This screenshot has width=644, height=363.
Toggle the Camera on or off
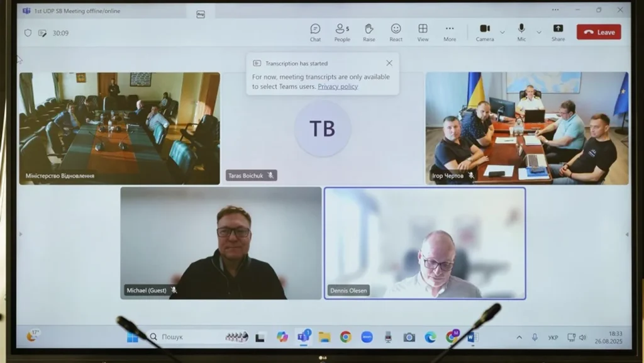[x=485, y=33]
